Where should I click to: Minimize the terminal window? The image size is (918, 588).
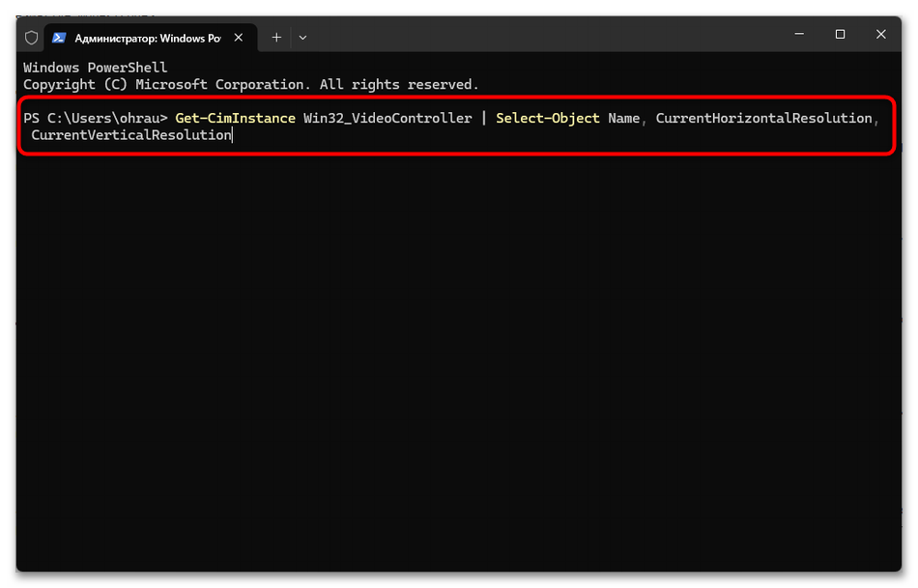tap(799, 35)
